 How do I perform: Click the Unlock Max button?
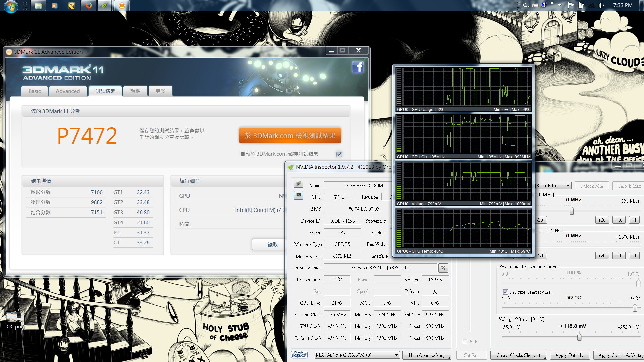(x=629, y=186)
